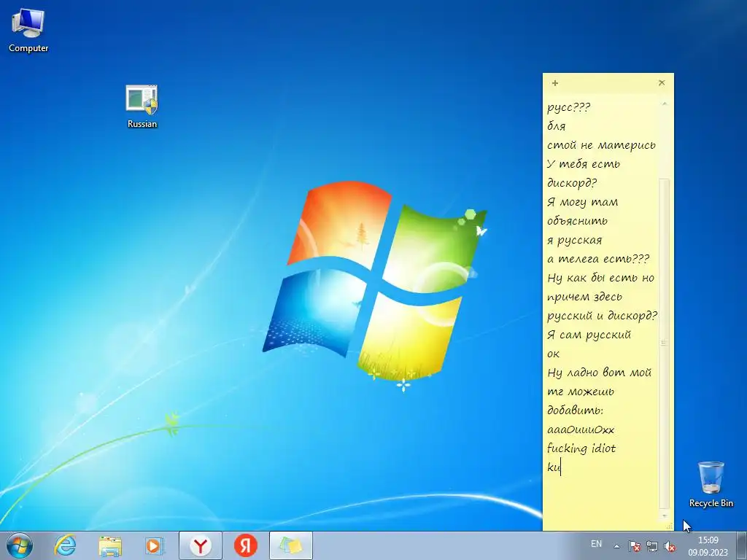Select the Russian desktop shortcut
747x560 pixels.
pos(142,106)
